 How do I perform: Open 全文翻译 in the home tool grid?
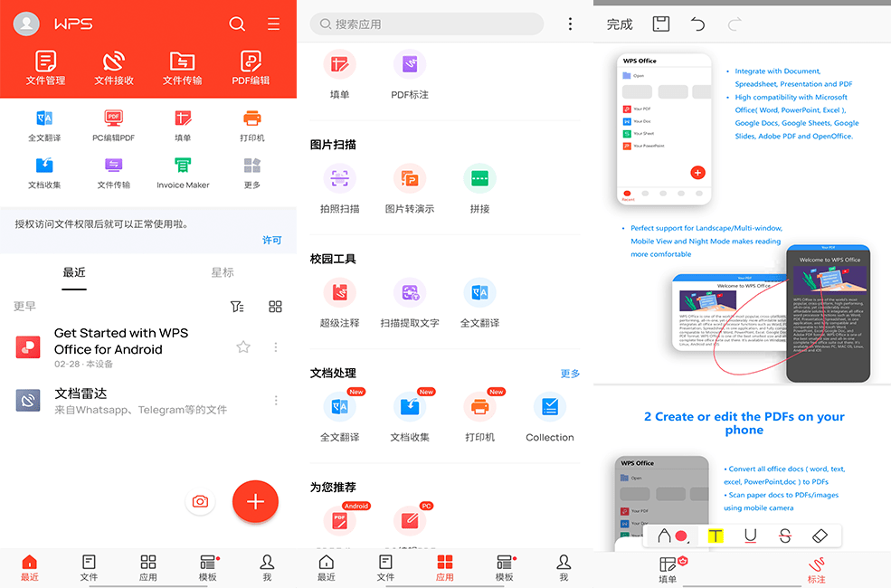point(44,126)
